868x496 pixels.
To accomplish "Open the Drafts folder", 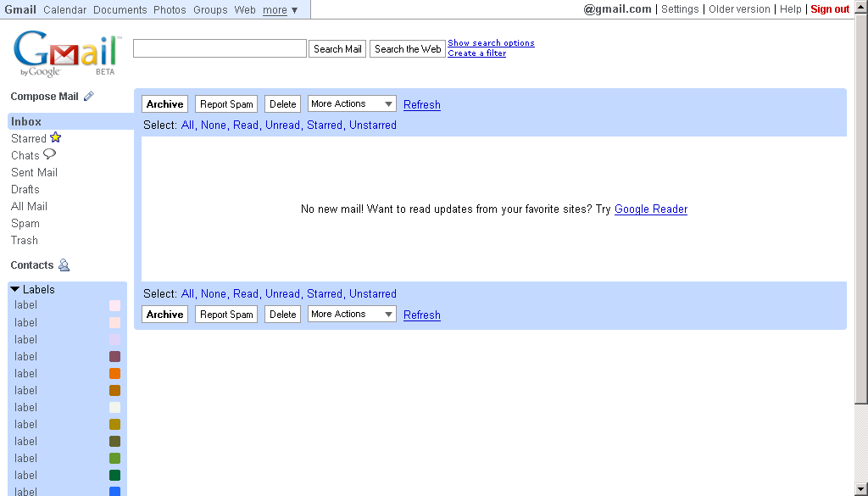I will point(25,189).
